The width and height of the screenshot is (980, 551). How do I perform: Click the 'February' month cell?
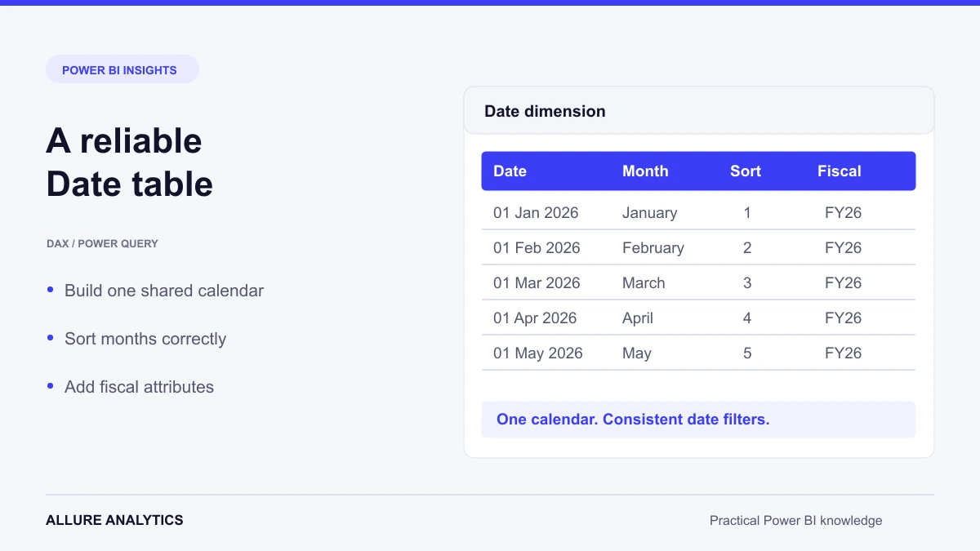(x=653, y=247)
